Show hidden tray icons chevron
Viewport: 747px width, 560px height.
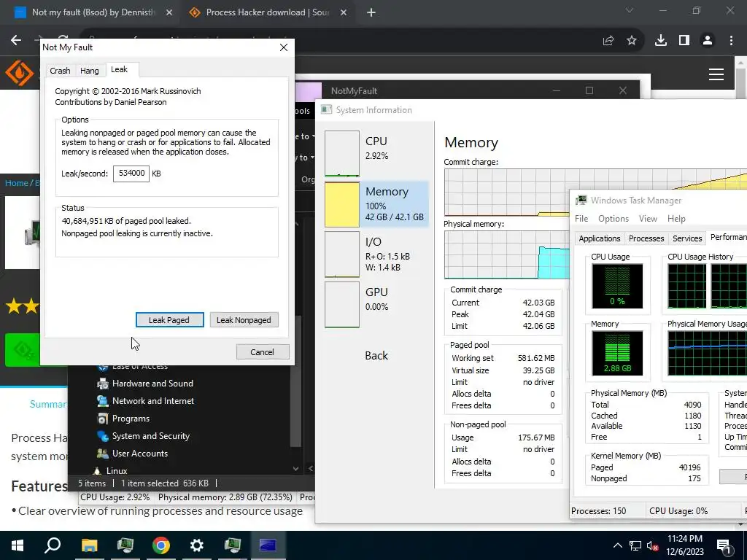click(x=617, y=545)
